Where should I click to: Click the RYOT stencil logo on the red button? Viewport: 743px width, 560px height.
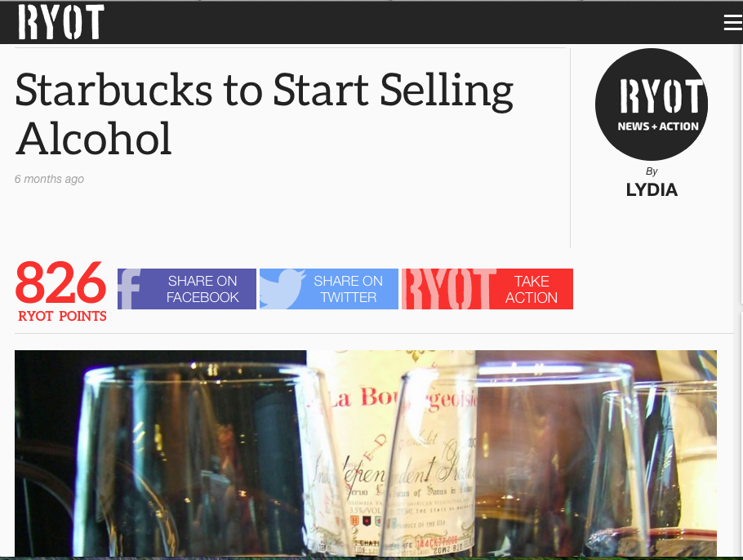[448, 289]
